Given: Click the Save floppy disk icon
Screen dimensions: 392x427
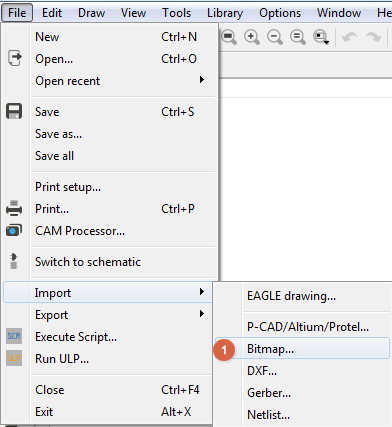Looking at the screenshot, I should (14, 111).
